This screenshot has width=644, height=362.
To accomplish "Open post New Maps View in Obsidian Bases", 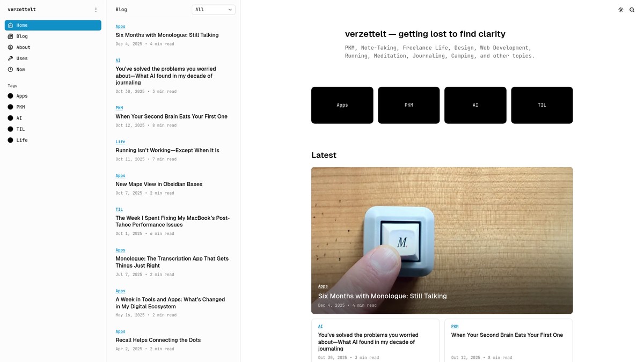I will (x=159, y=184).
